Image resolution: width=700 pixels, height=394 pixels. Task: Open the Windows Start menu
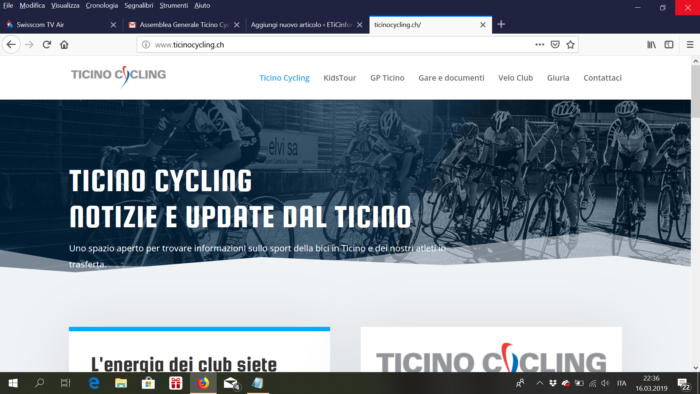[x=13, y=383]
